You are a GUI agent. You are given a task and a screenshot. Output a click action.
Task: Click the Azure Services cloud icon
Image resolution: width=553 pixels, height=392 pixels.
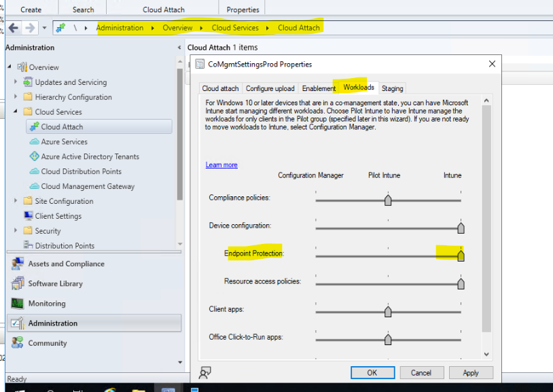point(34,141)
